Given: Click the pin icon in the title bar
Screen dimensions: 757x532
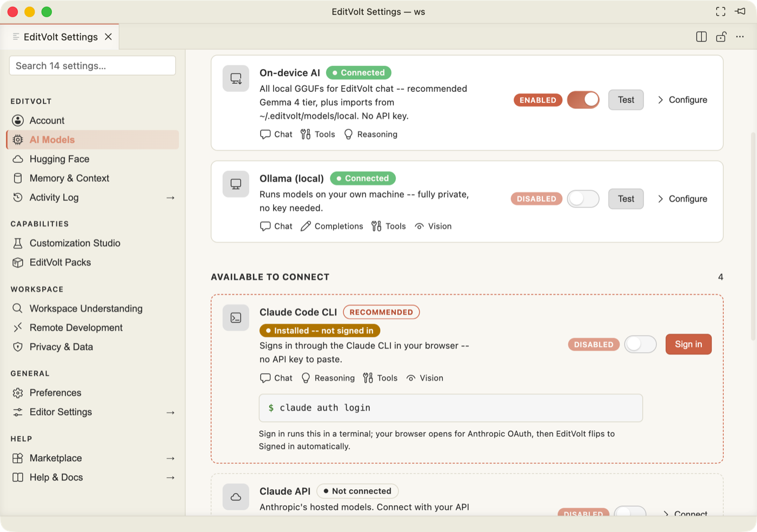Looking at the screenshot, I should (740, 11).
